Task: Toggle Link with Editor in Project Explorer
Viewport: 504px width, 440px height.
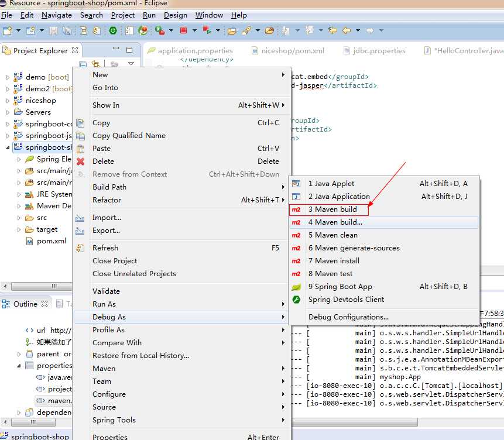Action: point(95,64)
